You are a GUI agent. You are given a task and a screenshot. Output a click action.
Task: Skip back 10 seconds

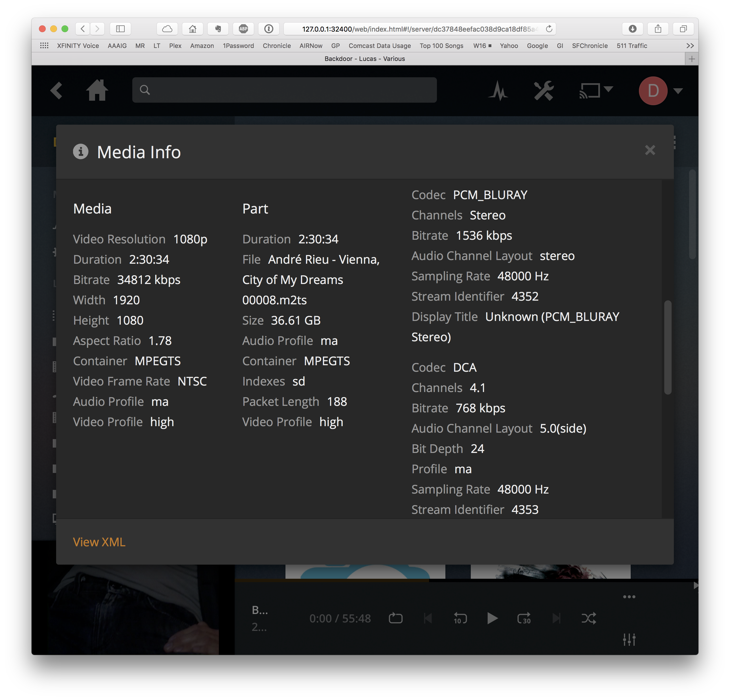tap(460, 618)
